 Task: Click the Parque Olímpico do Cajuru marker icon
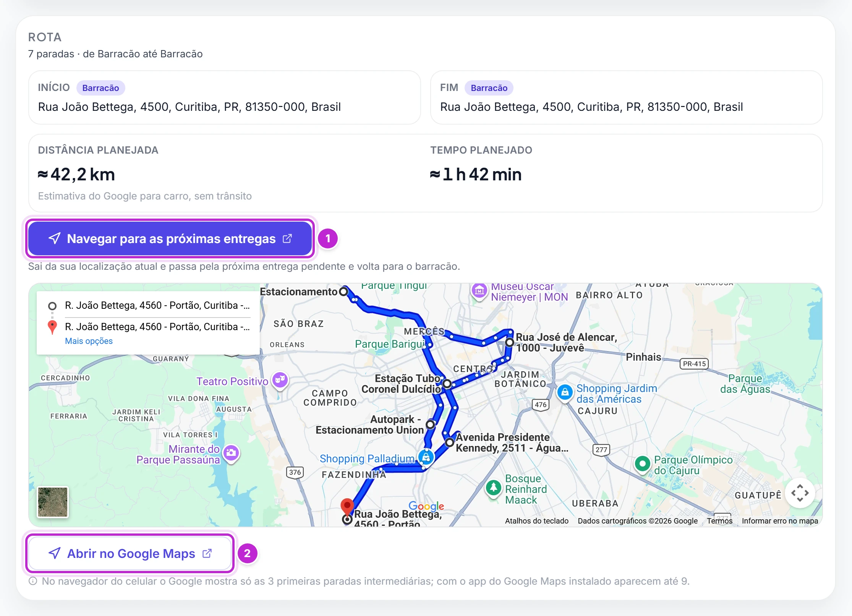pyautogui.click(x=643, y=464)
